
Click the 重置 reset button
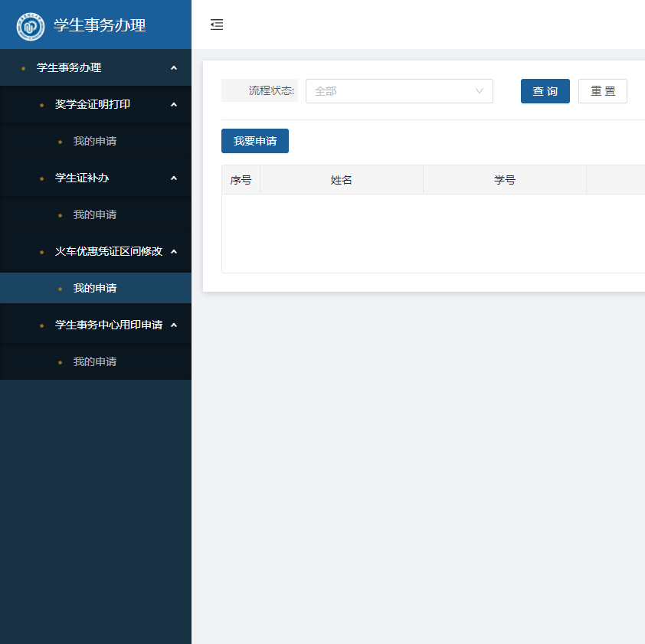pyautogui.click(x=602, y=91)
